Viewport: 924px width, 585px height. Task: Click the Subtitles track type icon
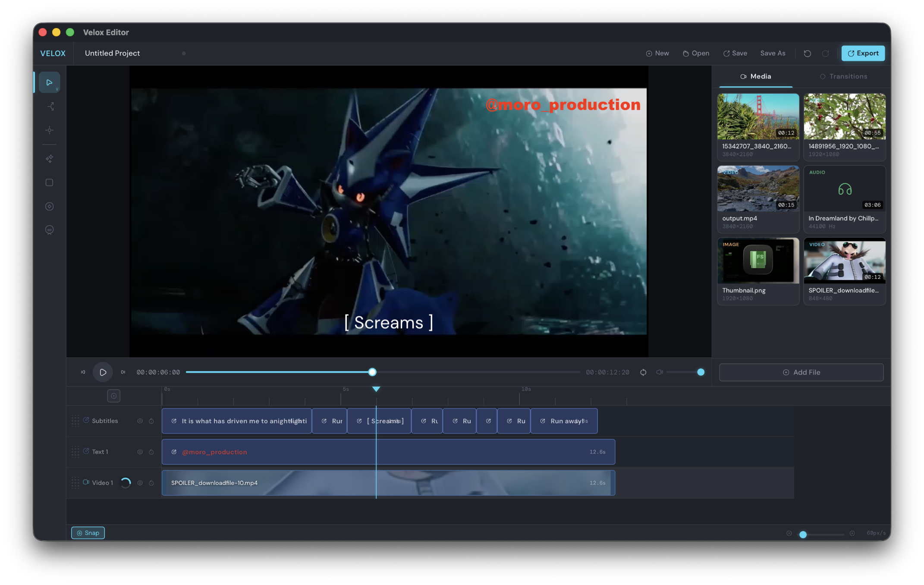coord(86,420)
